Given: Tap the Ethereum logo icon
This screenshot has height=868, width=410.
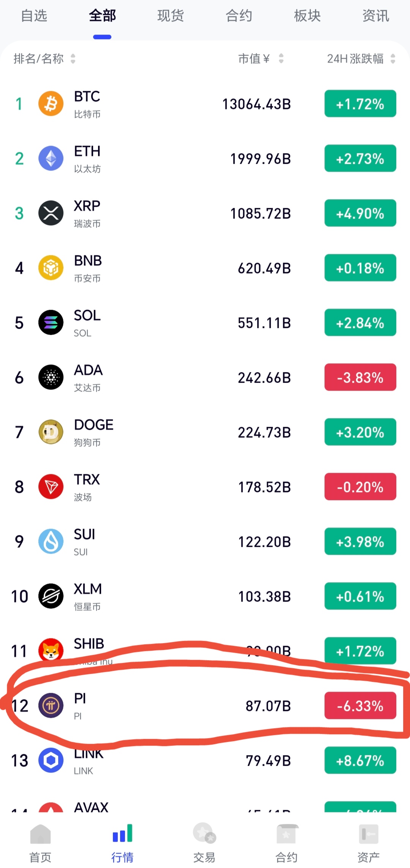Looking at the screenshot, I should (x=51, y=158).
